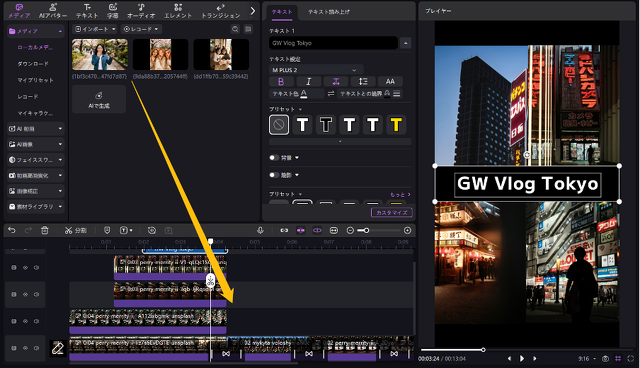Click the auto ripple icon before zoom-out
The width and height of the screenshot is (640, 368).
tap(333, 231)
